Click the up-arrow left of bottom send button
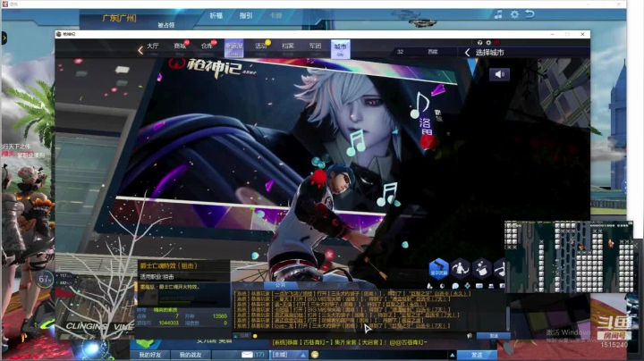This screenshot has height=361, width=644. pos(453,356)
